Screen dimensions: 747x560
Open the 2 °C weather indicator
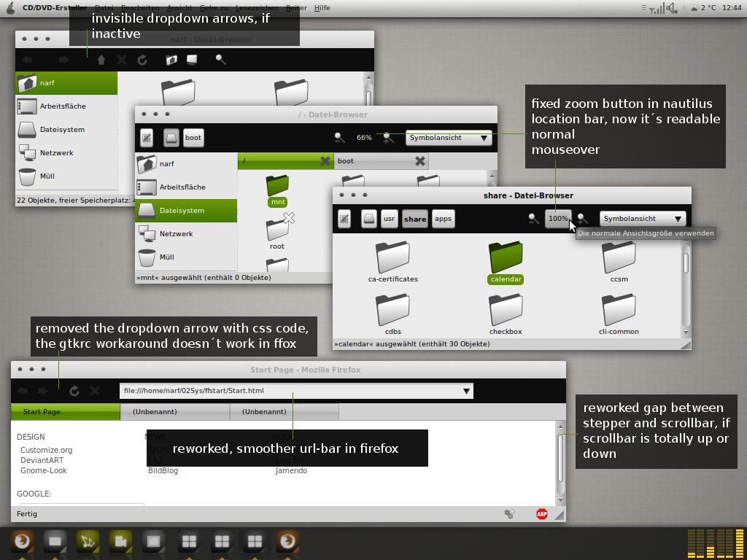point(703,7)
